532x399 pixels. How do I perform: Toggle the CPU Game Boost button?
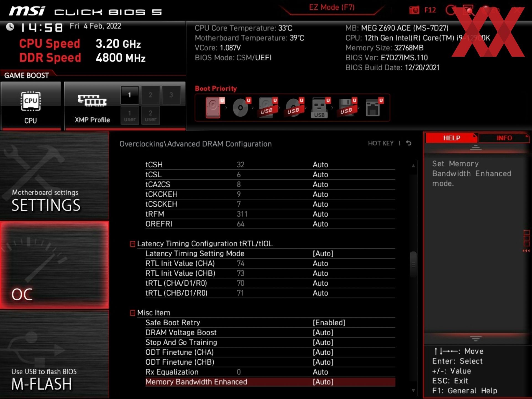(x=30, y=106)
